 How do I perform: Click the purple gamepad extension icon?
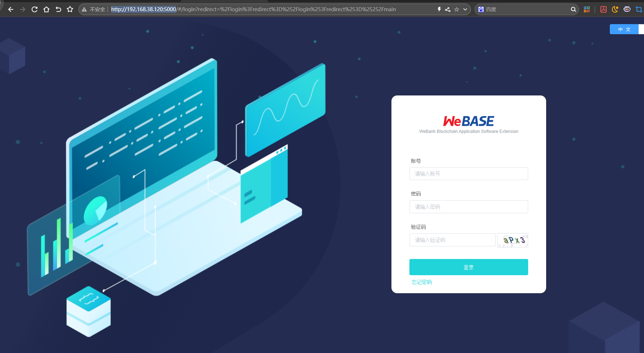click(x=627, y=9)
